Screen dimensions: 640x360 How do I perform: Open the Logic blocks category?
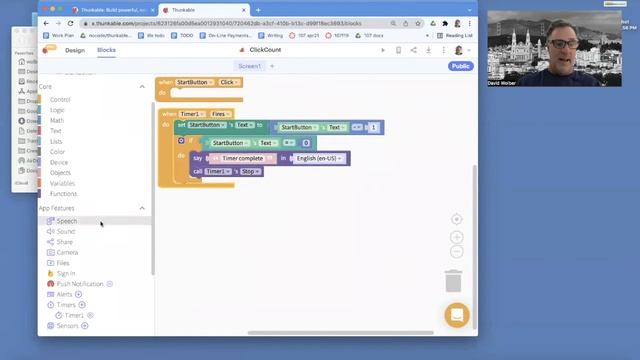point(57,110)
